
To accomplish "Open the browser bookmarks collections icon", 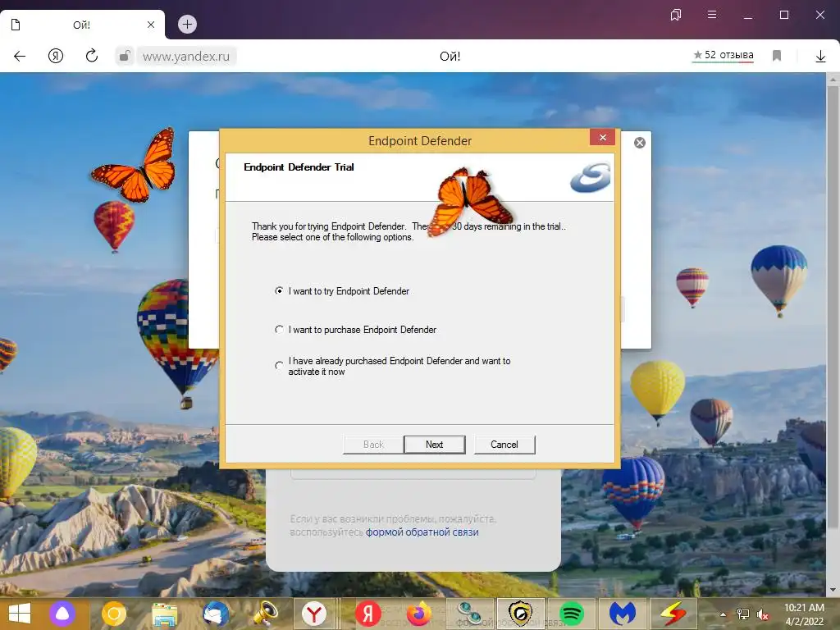I will pos(676,15).
